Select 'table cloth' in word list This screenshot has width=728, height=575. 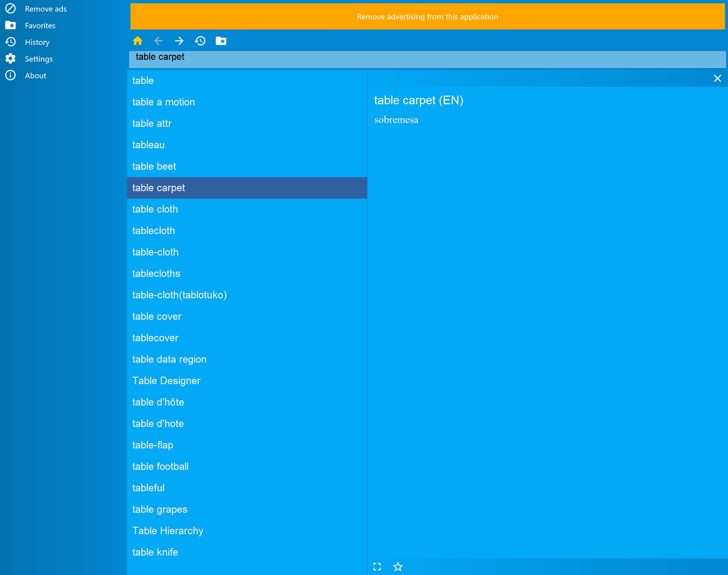155,209
